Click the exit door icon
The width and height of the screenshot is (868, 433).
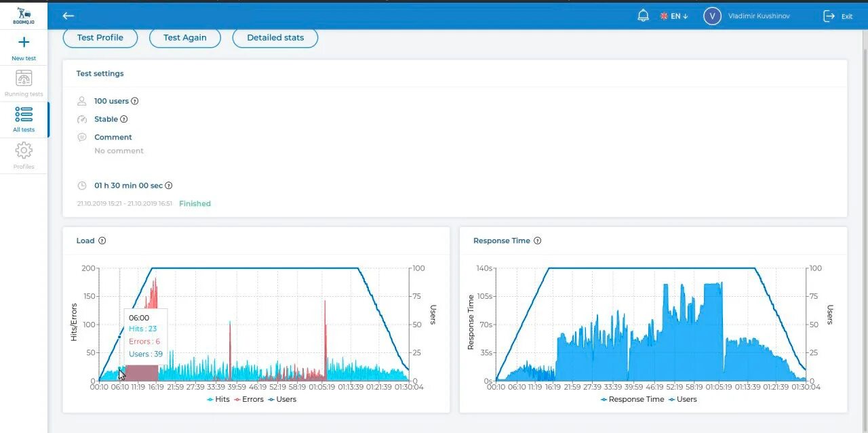pos(829,16)
